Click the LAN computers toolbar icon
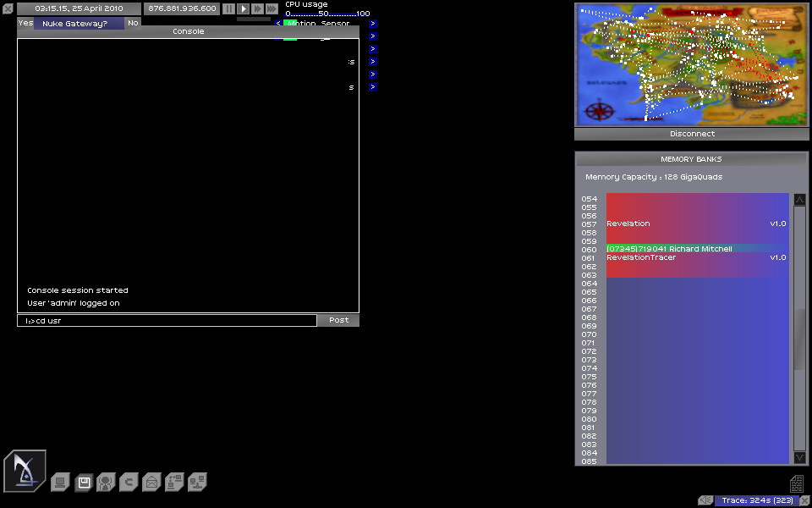 click(197, 483)
